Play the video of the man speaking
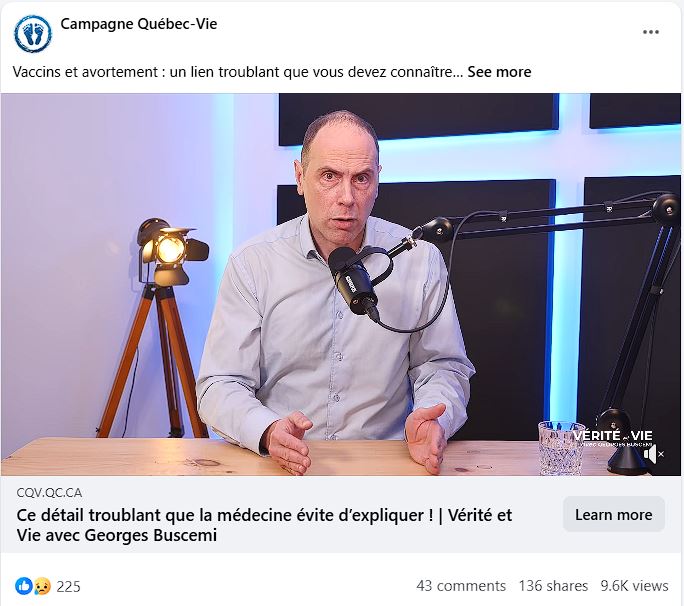Image resolution: width=684 pixels, height=606 pixels. (x=341, y=284)
